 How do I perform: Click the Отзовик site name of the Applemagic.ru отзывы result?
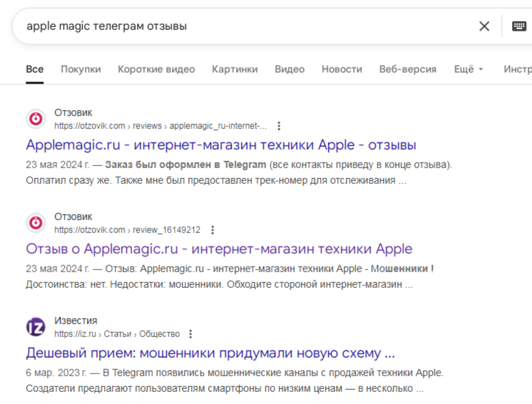(x=73, y=113)
